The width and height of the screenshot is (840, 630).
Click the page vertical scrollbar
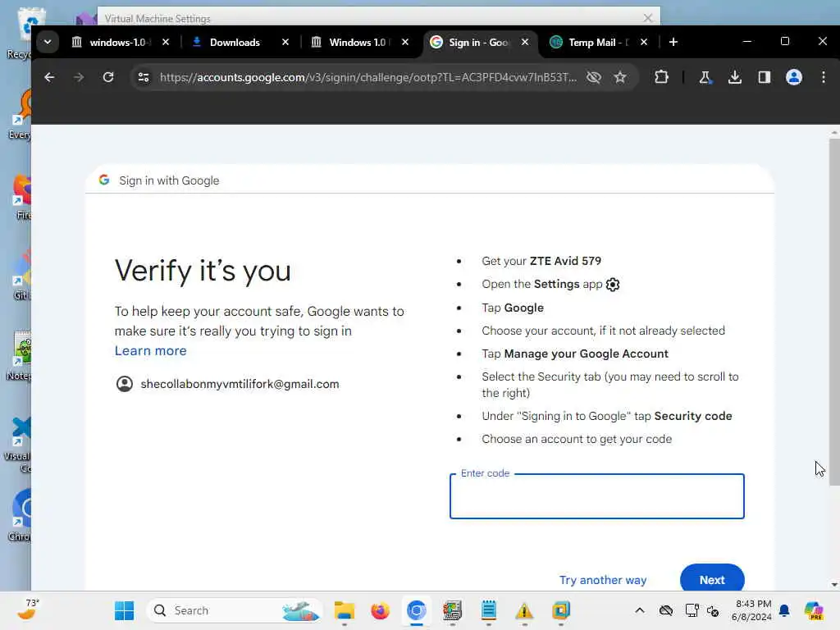point(834,311)
